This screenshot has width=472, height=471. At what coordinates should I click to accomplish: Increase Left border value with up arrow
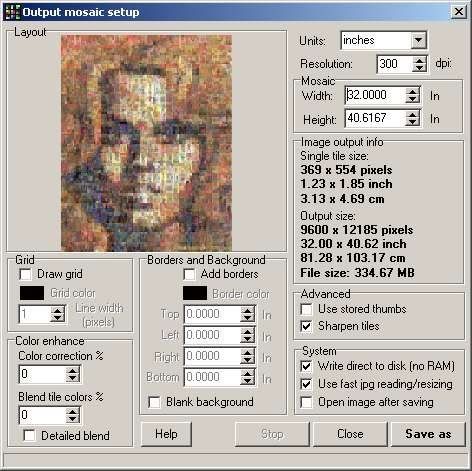(x=247, y=331)
